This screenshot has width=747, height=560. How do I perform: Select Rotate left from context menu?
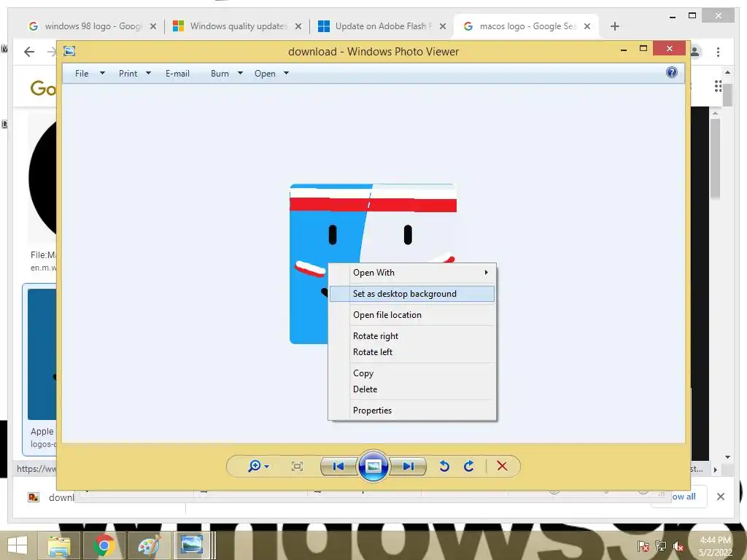coord(413,352)
